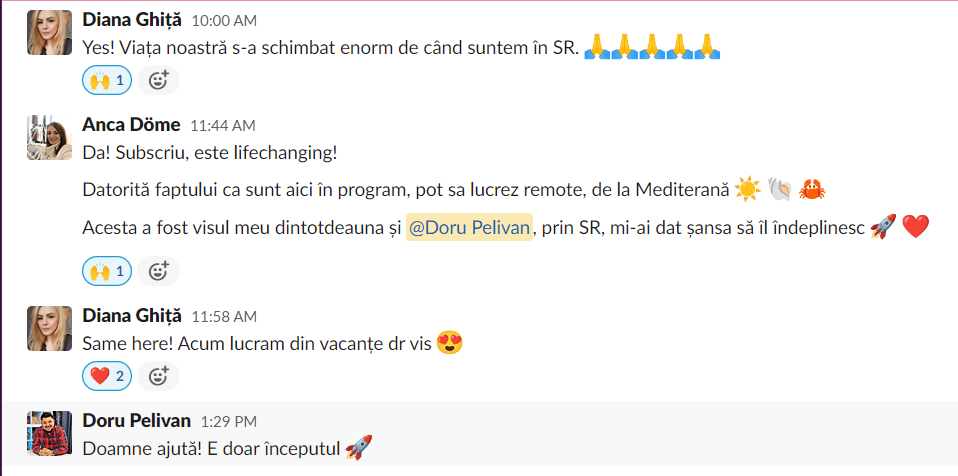Toggle heart reaction on Diana's 11:58 AM message
This screenshot has width=958, height=476.
tap(107, 376)
